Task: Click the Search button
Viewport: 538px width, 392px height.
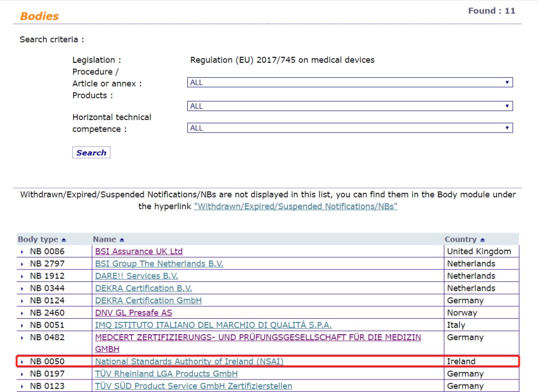Action: pyautogui.click(x=91, y=152)
